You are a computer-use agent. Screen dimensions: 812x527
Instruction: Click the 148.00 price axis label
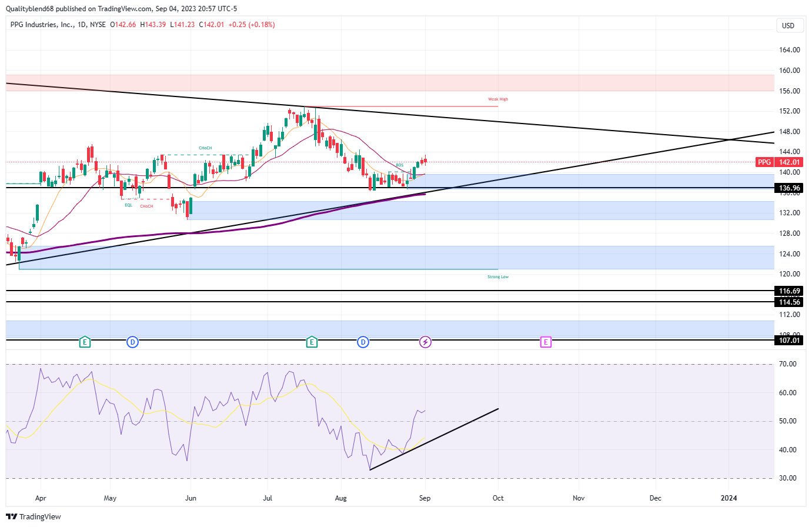790,132
